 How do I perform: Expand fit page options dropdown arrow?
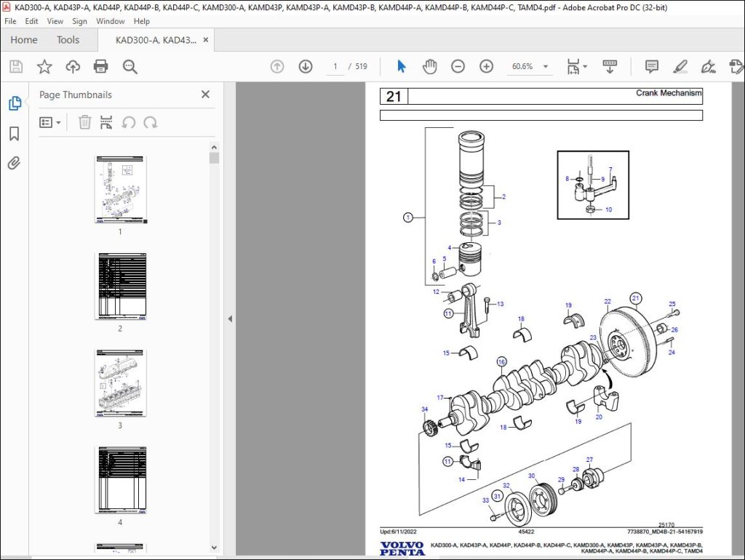tap(585, 66)
